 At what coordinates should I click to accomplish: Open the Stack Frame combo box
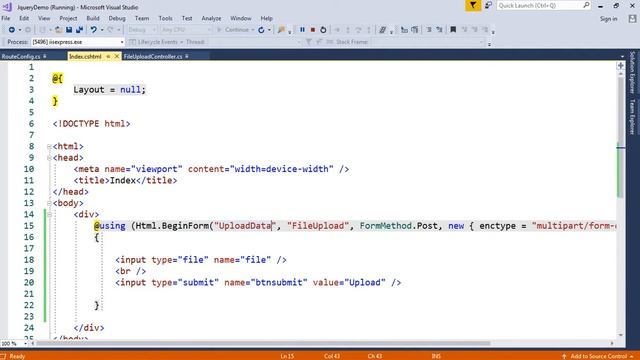[x=428, y=42]
